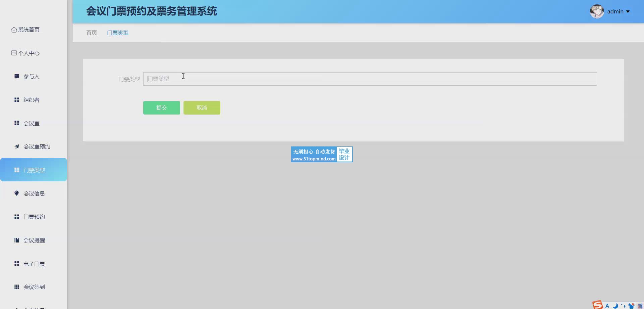The image size is (644, 309).
Task: Click the chat icon next to 参与人
Action: [x=16, y=76]
